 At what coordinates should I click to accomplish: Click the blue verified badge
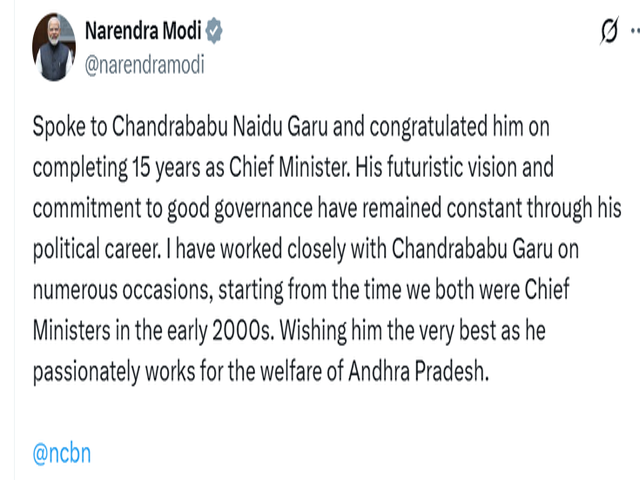click(214, 32)
